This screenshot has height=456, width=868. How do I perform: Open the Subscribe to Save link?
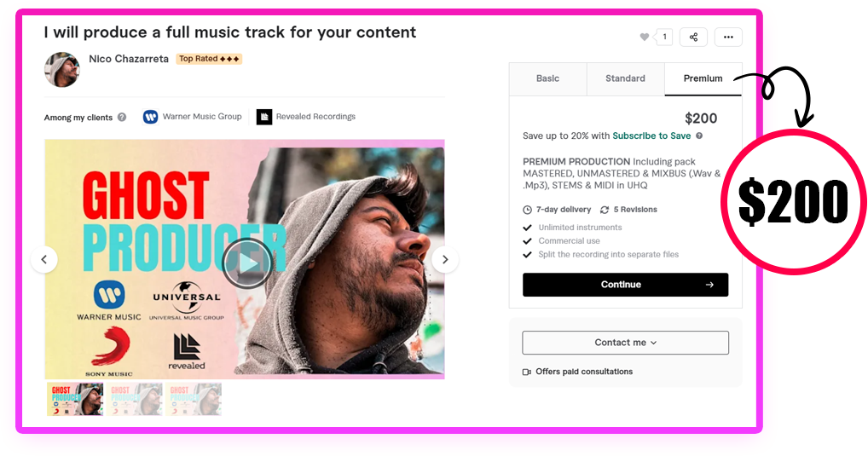651,136
